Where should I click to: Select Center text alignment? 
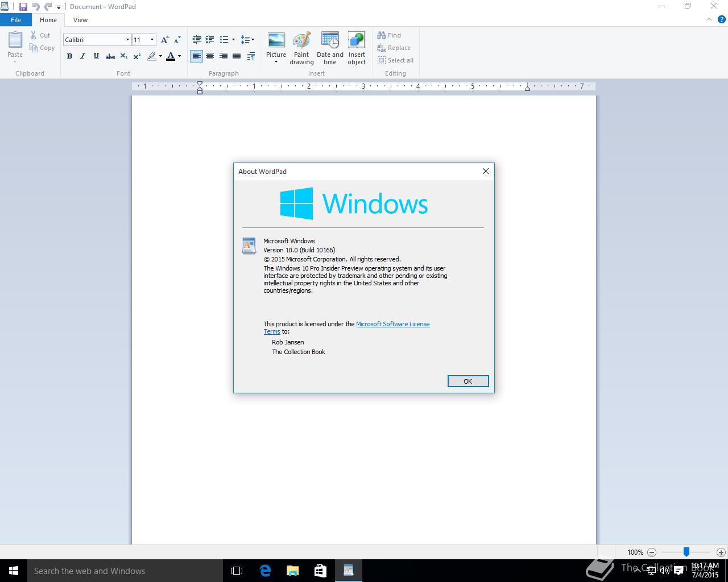click(x=210, y=56)
